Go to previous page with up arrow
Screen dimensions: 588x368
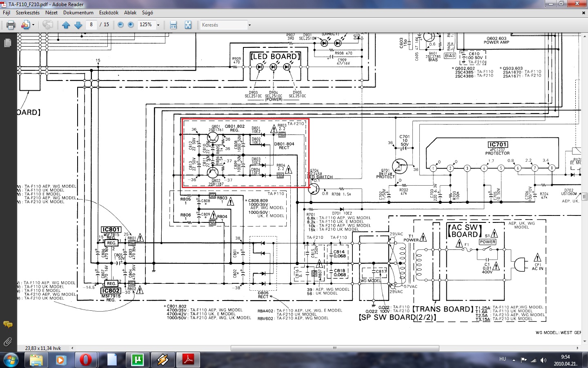pos(66,25)
